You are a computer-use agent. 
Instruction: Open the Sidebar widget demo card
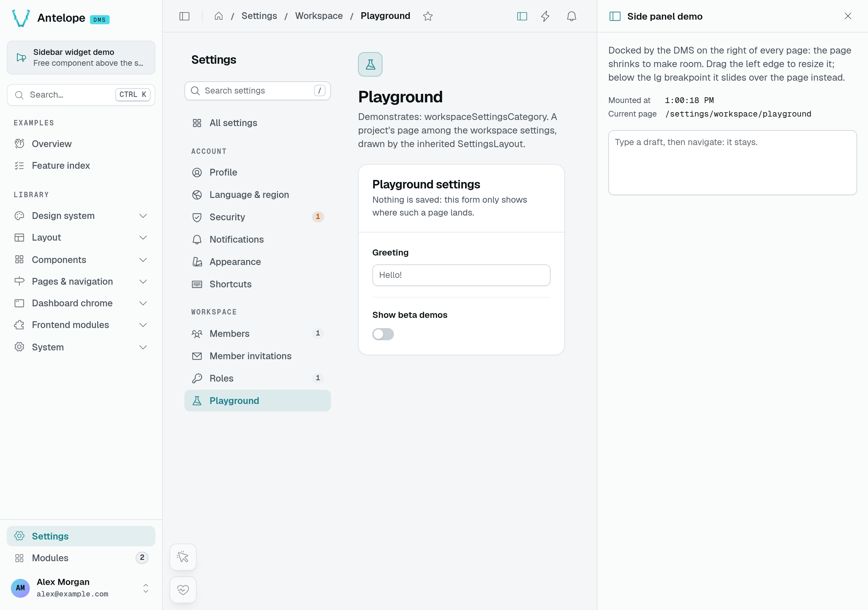[81, 58]
